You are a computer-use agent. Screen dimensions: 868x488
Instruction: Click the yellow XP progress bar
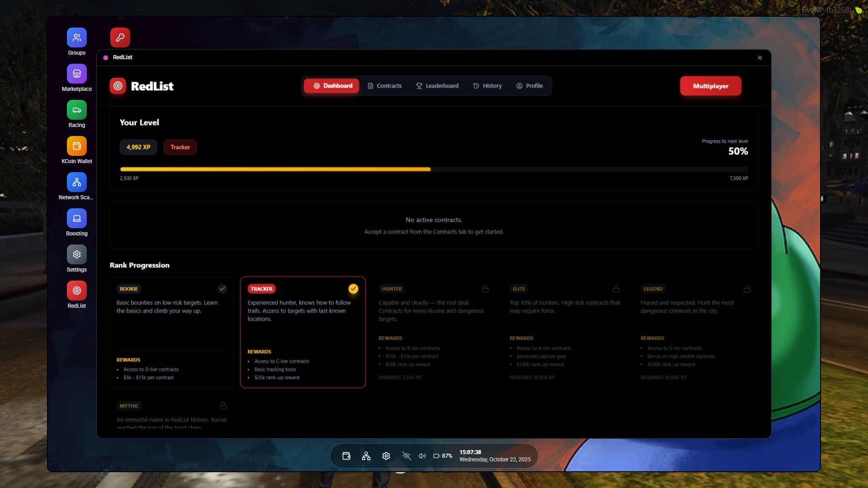pyautogui.click(x=275, y=169)
